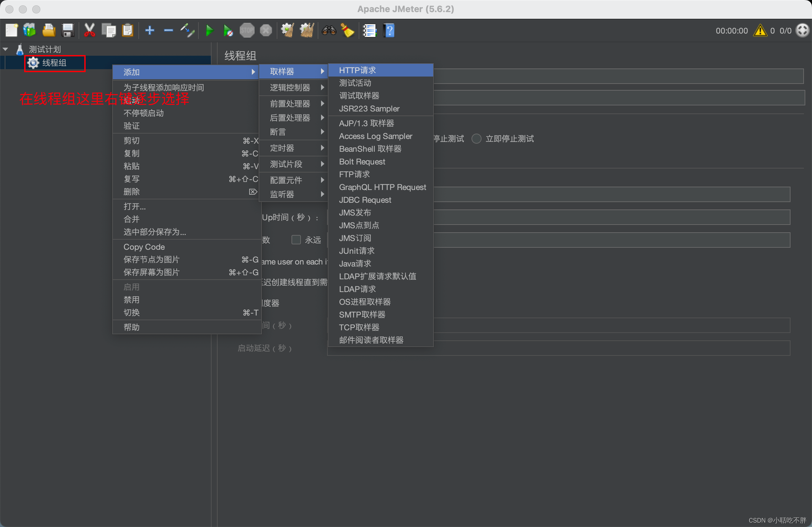Collapse the 测试计划 tree node
This screenshot has width=812, height=527.
[5, 49]
